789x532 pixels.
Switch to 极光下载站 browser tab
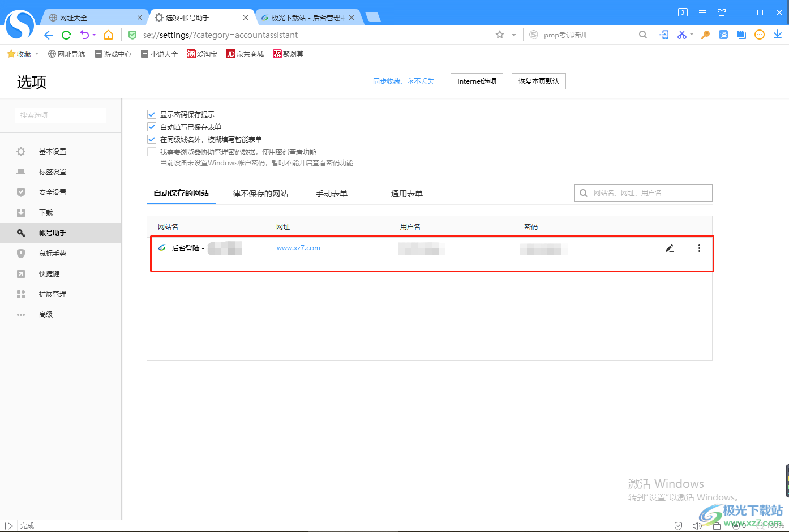[x=307, y=18]
